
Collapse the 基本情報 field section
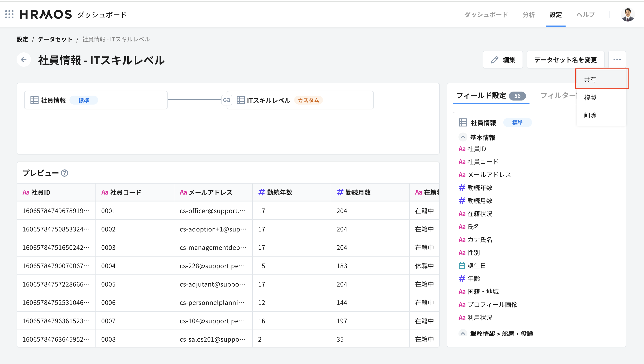pyautogui.click(x=463, y=137)
